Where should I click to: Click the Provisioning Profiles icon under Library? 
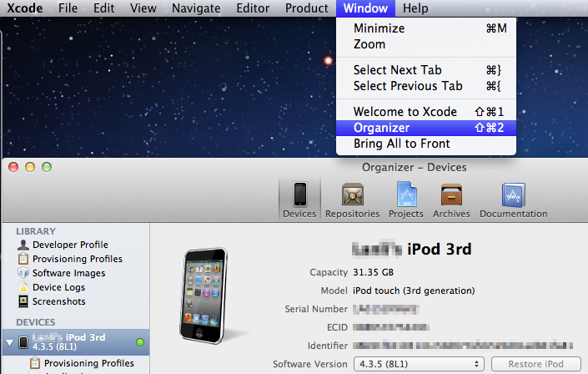pyautogui.click(x=23, y=259)
